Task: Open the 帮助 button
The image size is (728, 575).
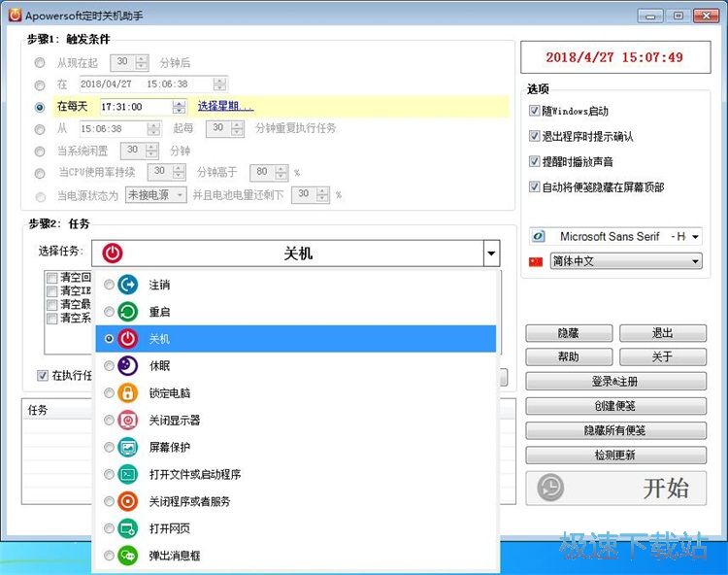Action: click(569, 356)
